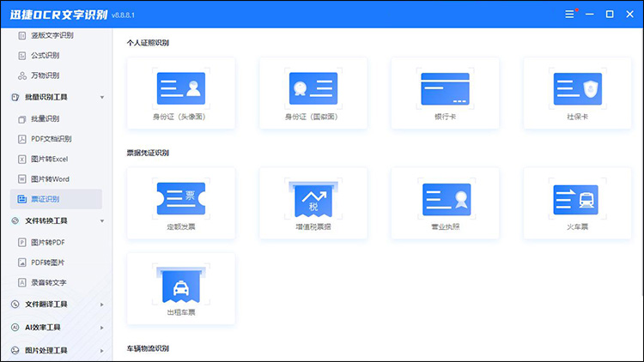
Task: Select the social security card icon
Action: pyautogui.click(x=578, y=88)
